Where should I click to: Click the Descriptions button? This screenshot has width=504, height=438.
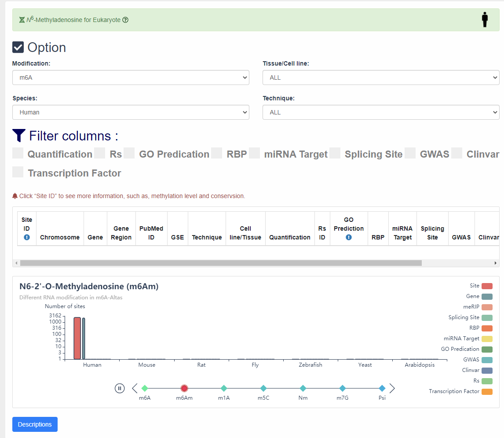pos(35,424)
